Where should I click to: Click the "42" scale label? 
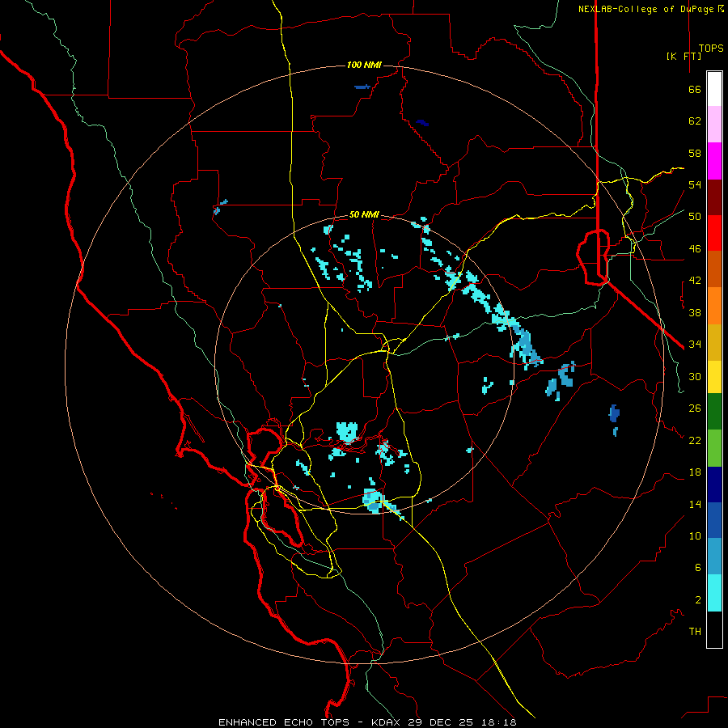click(695, 281)
